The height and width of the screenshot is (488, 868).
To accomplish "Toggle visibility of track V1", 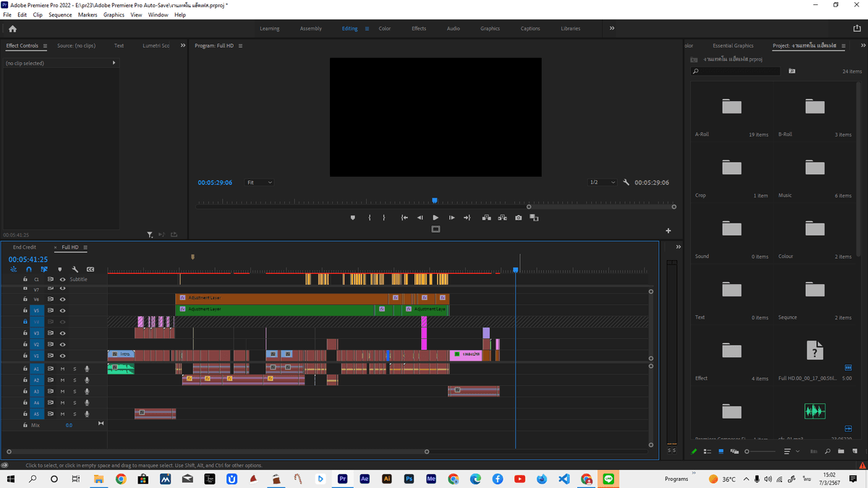I will click(x=63, y=356).
